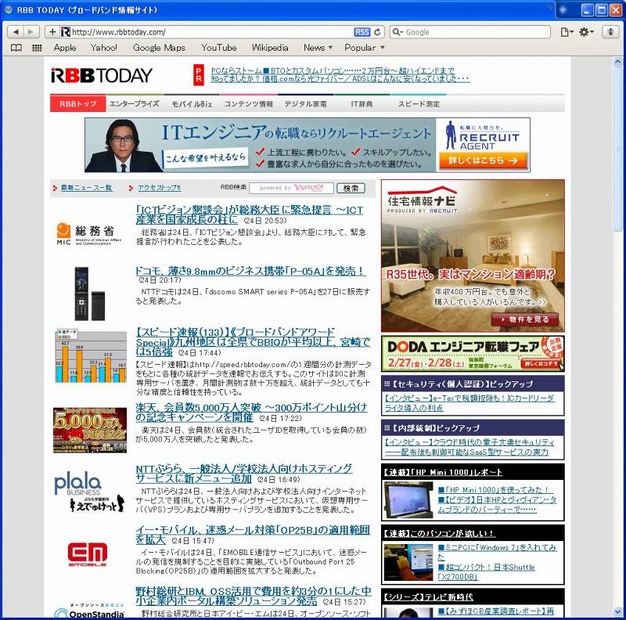Expand the News bookmarks dropdown

[x=318, y=48]
